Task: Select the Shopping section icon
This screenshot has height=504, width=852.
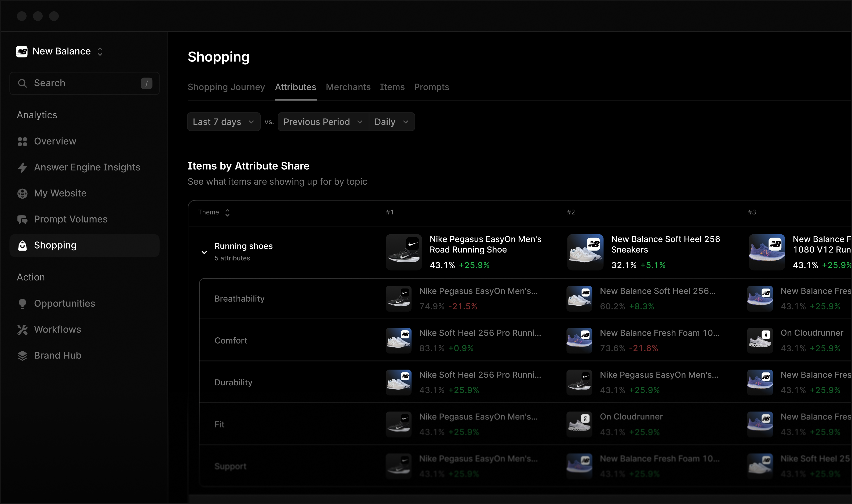Action: coord(23,245)
